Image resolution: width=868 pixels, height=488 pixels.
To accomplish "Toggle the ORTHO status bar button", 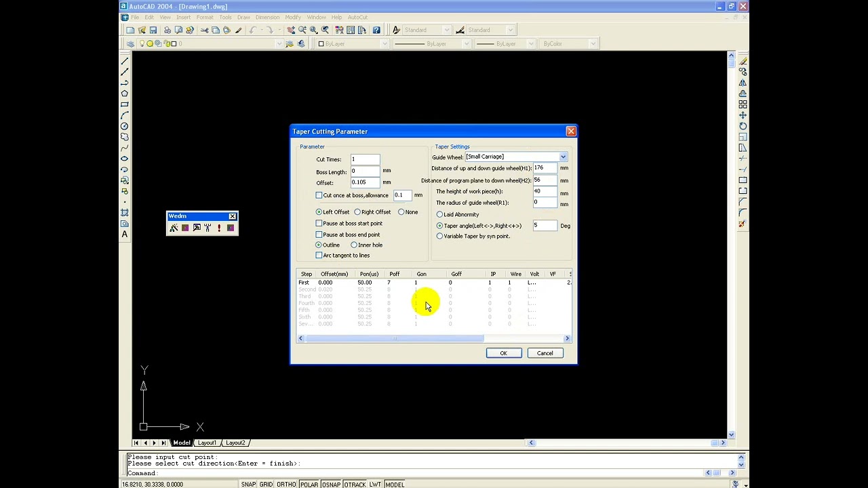I will click(286, 485).
